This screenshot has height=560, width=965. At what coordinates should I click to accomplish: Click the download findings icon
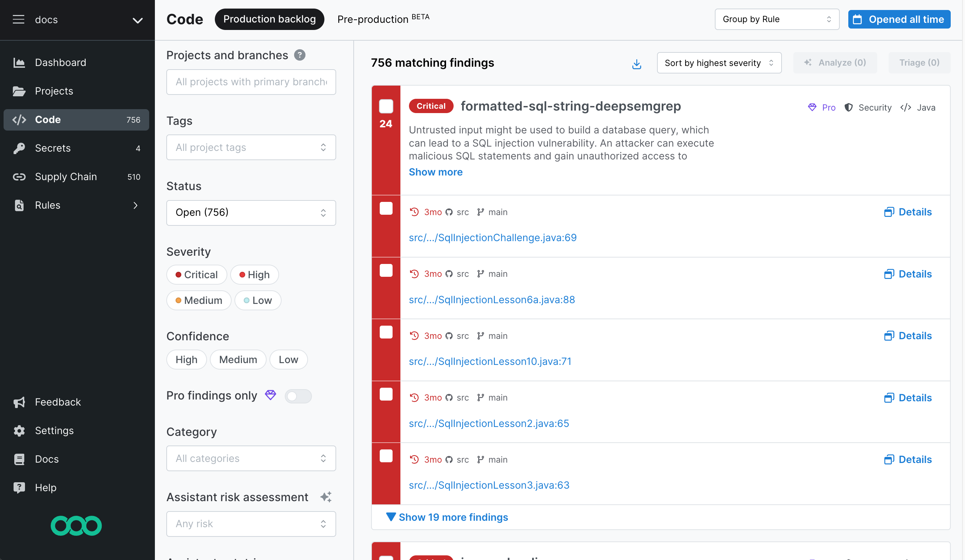point(637,63)
